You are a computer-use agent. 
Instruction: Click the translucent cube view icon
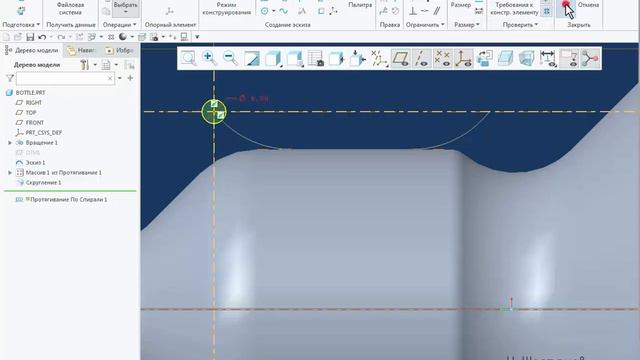click(x=527, y=59)
